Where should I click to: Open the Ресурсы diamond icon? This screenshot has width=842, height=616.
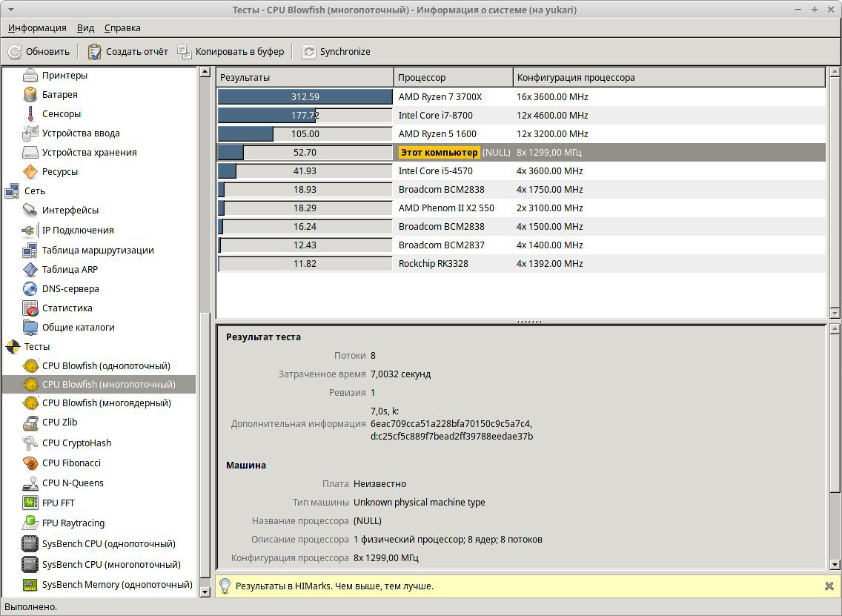(x=30, y=172)
